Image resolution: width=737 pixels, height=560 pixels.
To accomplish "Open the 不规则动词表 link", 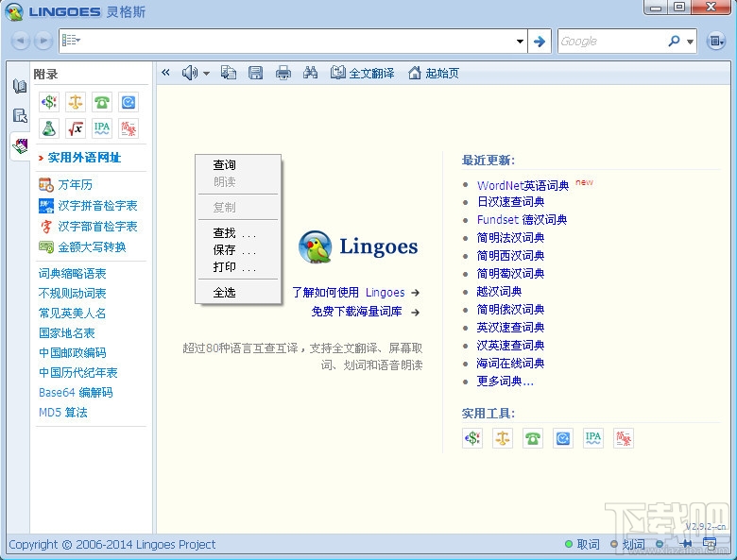I will coord(73,293).
